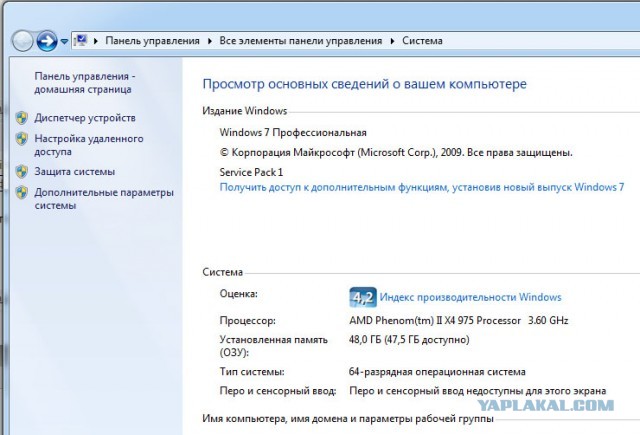Viewport: 640px width, 435px height.
Task: Open Индекс производительности Windows link
Action: click(471, 297)
